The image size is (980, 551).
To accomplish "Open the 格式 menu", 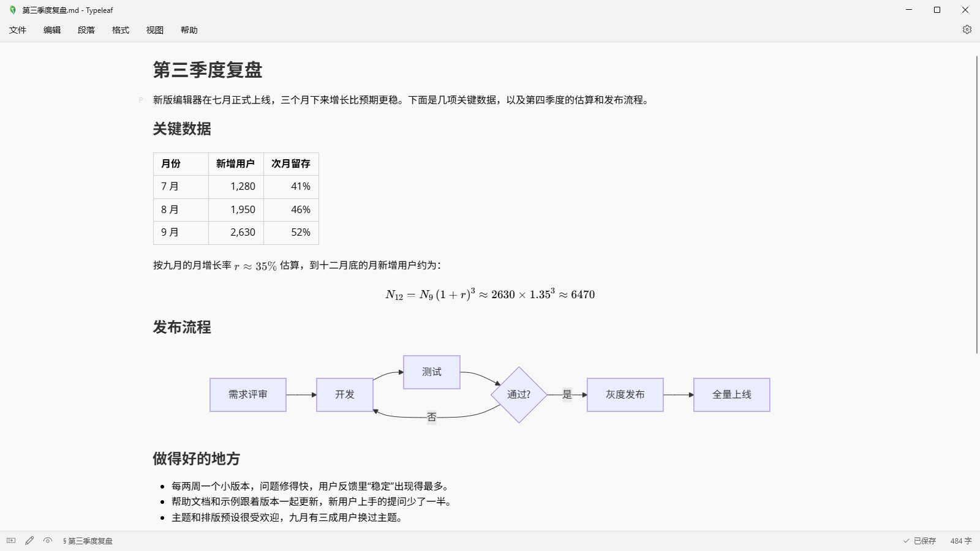I will tap(121, 30).
